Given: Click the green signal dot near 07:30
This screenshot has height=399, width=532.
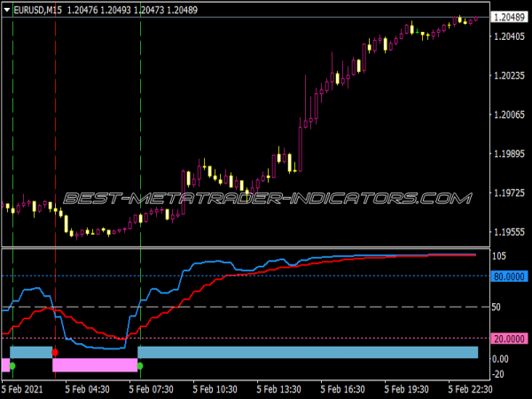Looking at the screenshot, I should point(140,365).
